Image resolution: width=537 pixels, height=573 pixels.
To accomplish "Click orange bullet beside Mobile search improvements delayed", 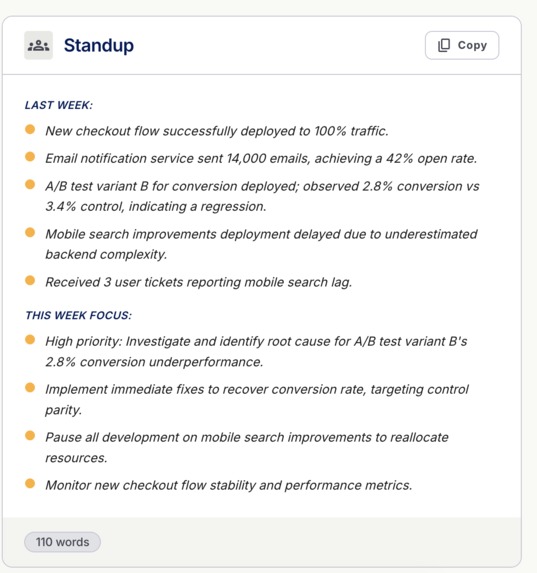I will pos(30,232).
